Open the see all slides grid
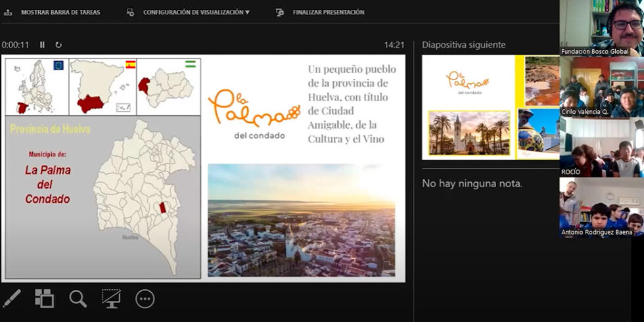Screen dimensions: 644x322 point(44,298)
